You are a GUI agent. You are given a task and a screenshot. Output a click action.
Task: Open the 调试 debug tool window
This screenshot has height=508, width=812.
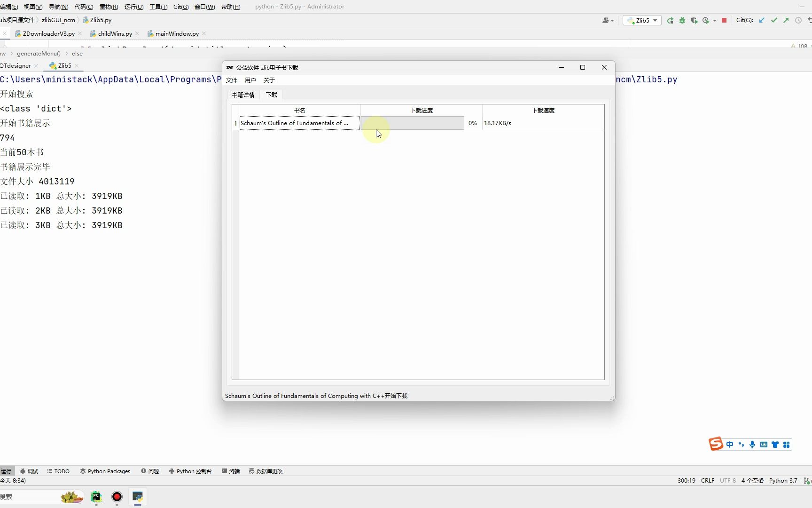tap(29, 471)
